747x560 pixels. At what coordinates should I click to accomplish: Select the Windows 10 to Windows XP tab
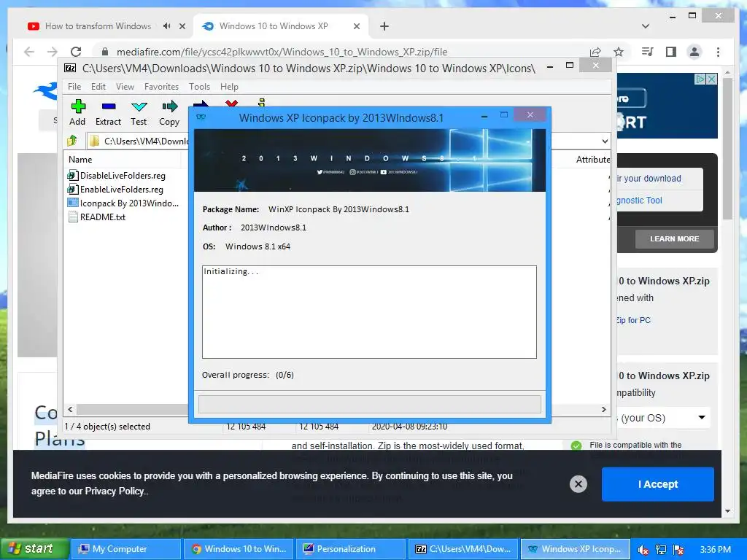coord(273,26)
